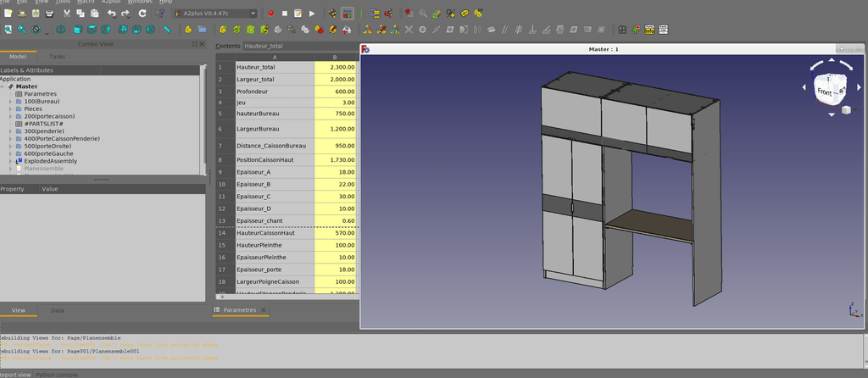Open the Data property tab
The height and width of the screenshot is (378, 868).
click(x=58, y=310)
